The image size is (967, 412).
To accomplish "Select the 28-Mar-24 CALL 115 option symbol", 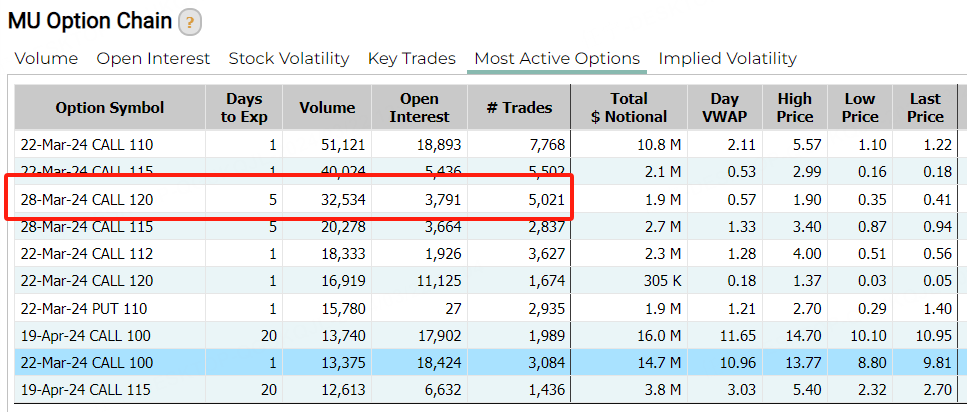I will coord(87,227).
